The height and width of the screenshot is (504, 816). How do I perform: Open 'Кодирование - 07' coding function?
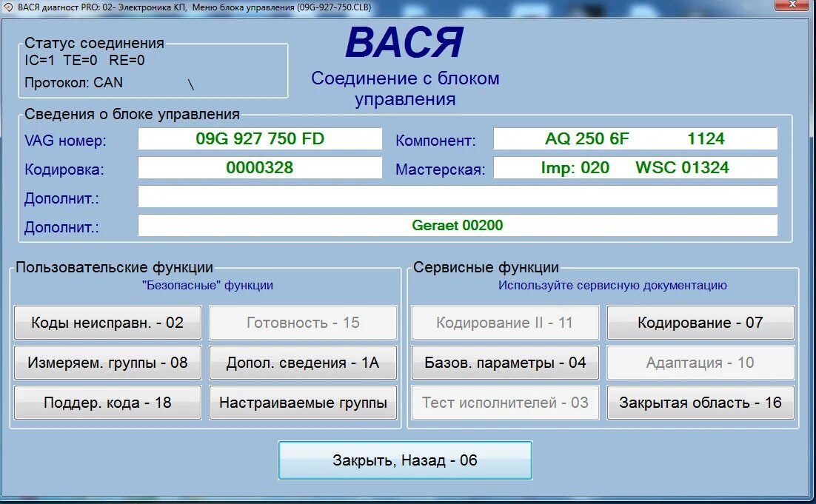point(700,323)
